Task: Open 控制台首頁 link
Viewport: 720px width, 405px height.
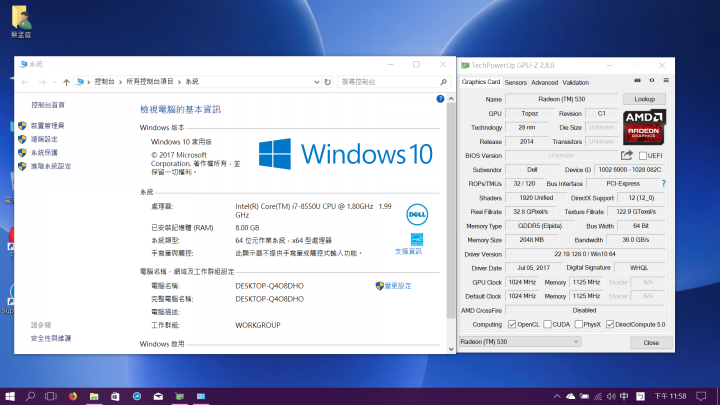Action: (48, 105)
